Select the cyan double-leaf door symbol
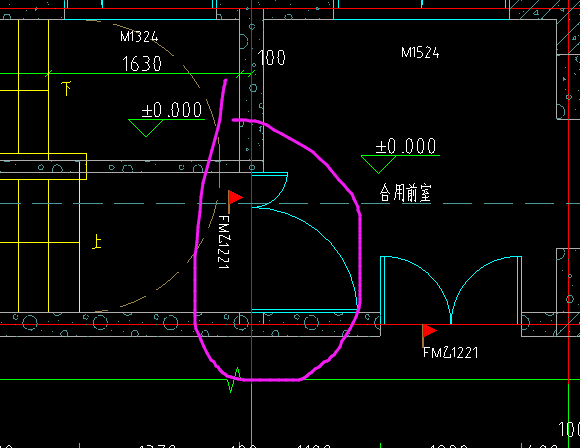This screenshot has width=580, height=448. (451, 290)
